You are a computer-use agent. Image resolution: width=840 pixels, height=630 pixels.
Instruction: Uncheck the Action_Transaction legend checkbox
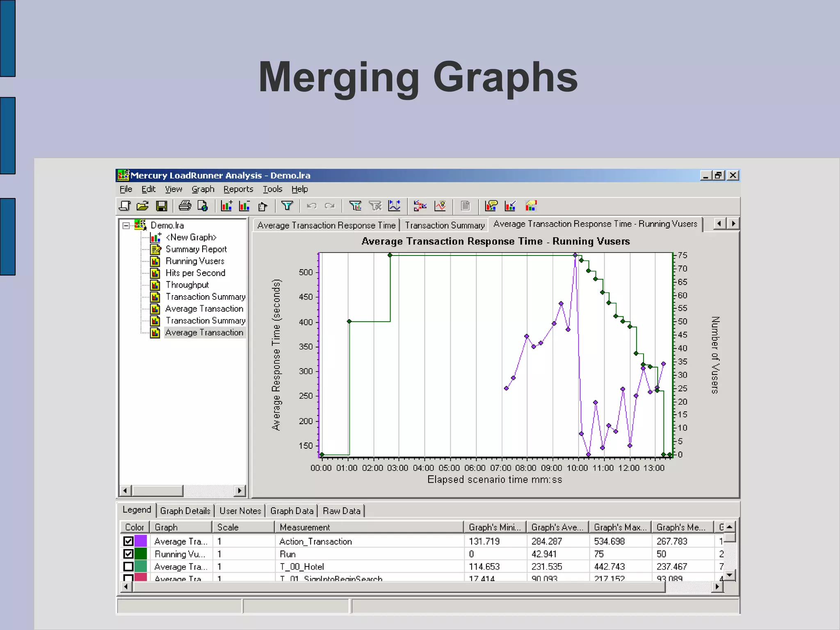pyautogui.click(x=128, y=541)
